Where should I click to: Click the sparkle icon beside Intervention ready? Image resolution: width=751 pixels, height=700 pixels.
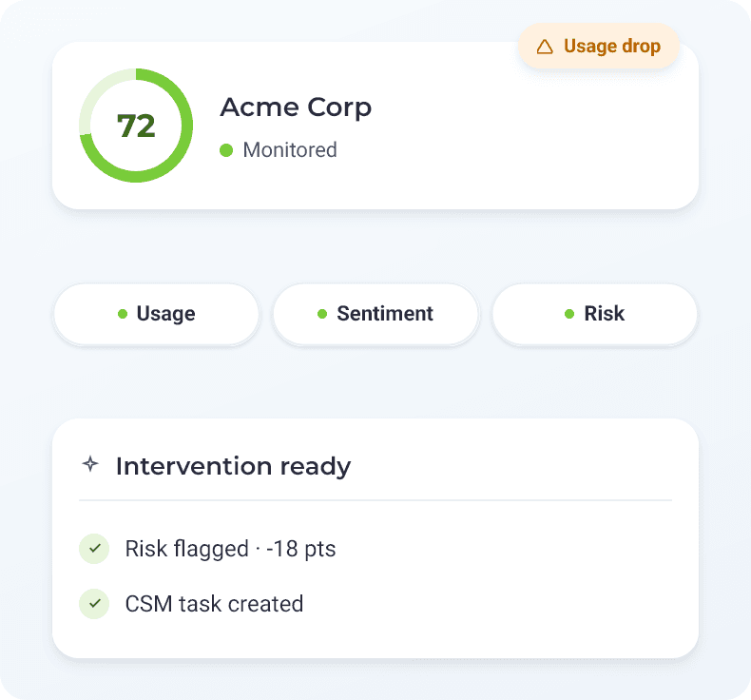tap(90, 464)
